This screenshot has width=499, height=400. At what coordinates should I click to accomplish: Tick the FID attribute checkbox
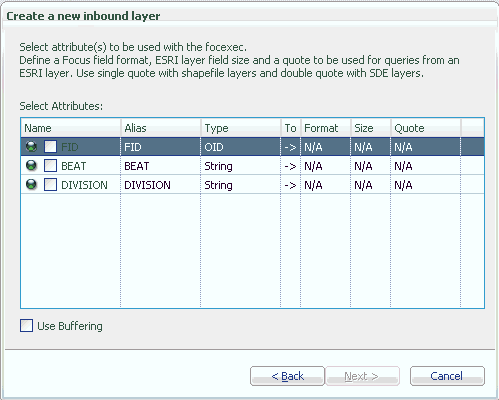(x=50, y=146)
